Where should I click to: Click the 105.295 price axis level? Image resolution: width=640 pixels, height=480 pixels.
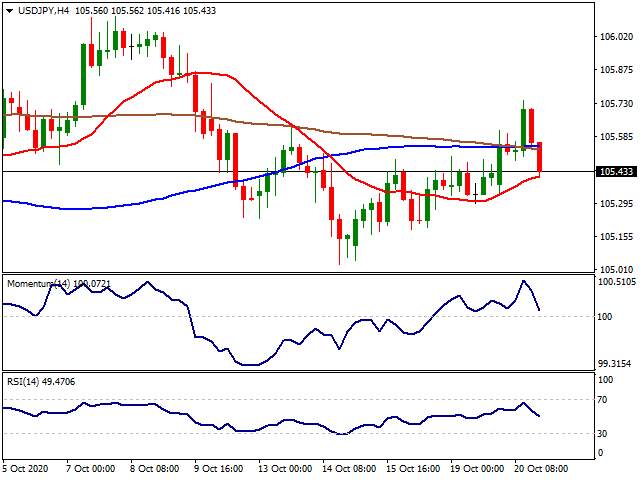pos(616,203)
